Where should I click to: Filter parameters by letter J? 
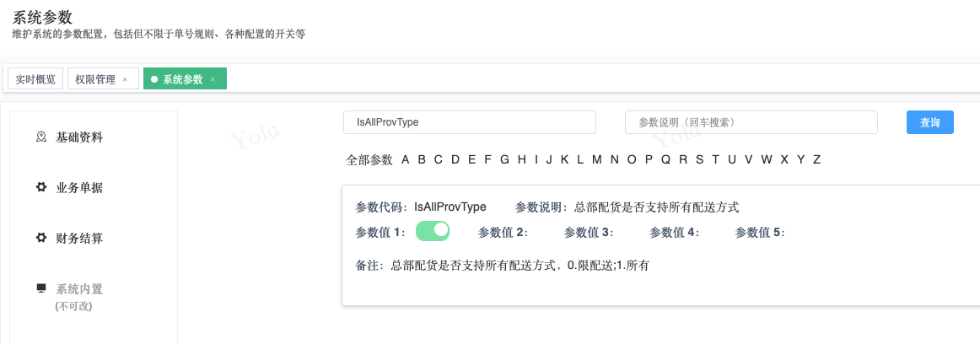[549, 160]
